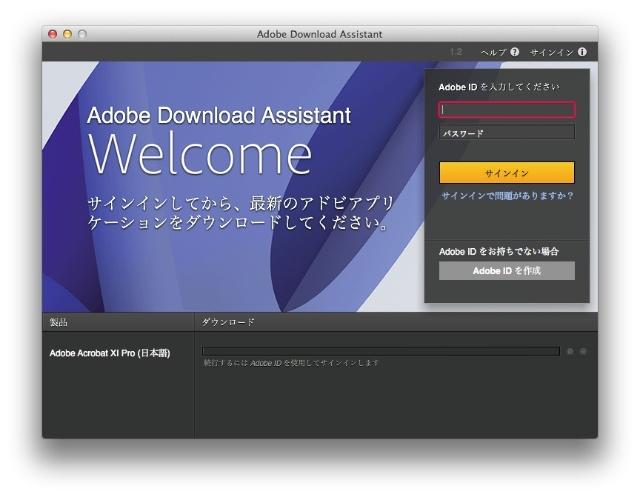This screenshot has height=497, width=640.
Task: Click last round control right of progress bar
Action: (x=583, y=351)
